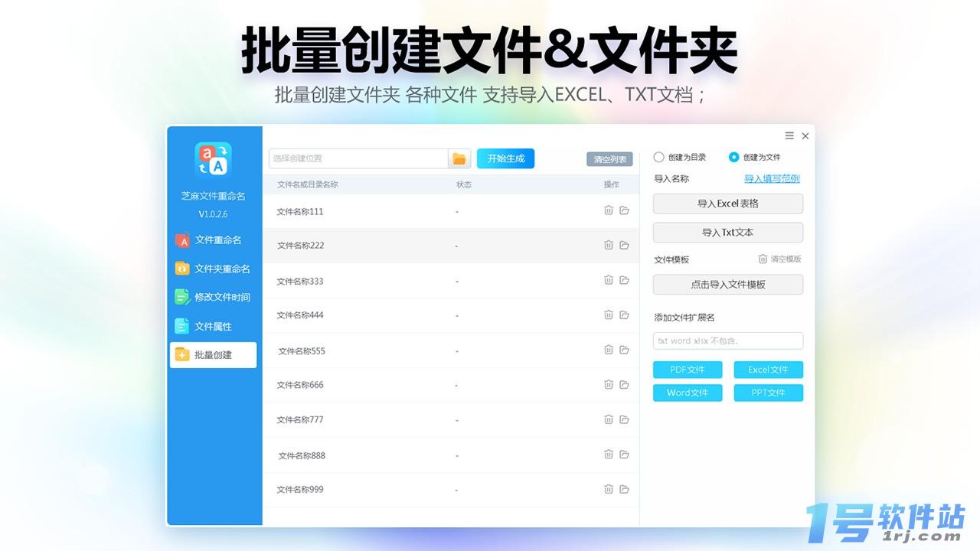The height and width of the screenshot is (551, 980).
Task: Click trash icon for 文件名称222
Action: pos(609,245)
